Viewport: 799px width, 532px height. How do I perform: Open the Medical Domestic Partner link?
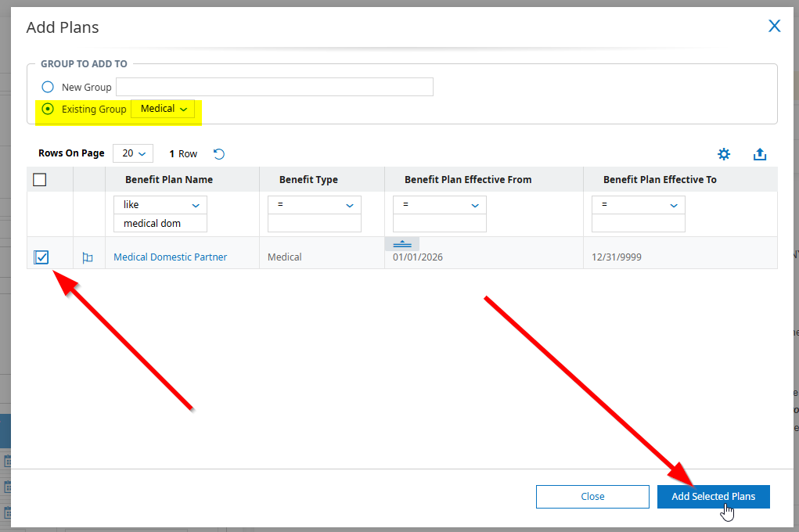[x=171, y=257]
